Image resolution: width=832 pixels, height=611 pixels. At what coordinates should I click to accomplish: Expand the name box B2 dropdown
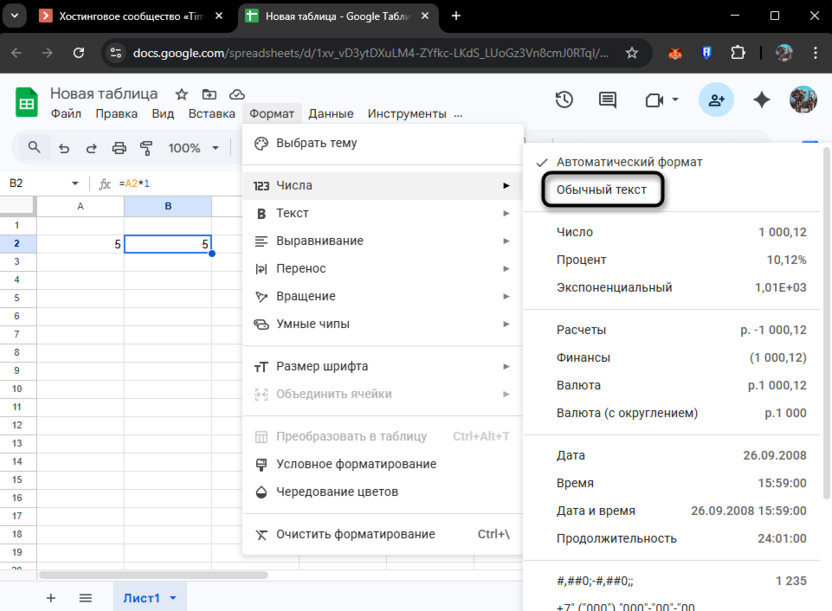75,184
